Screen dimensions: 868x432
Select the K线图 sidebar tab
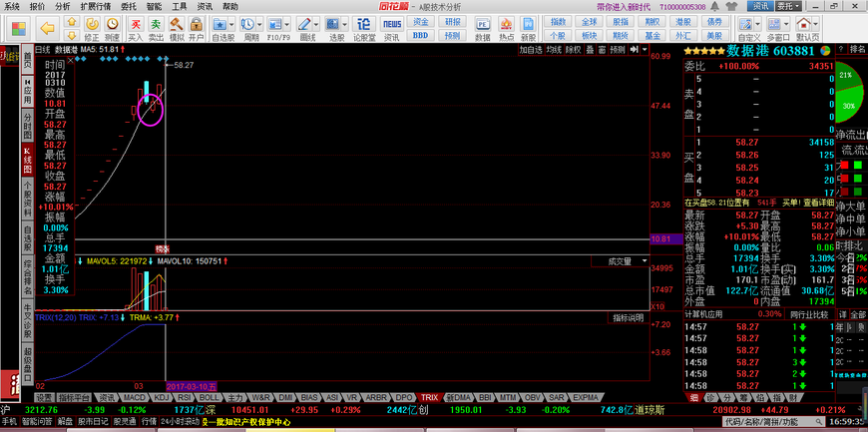(x=27, y=160)
